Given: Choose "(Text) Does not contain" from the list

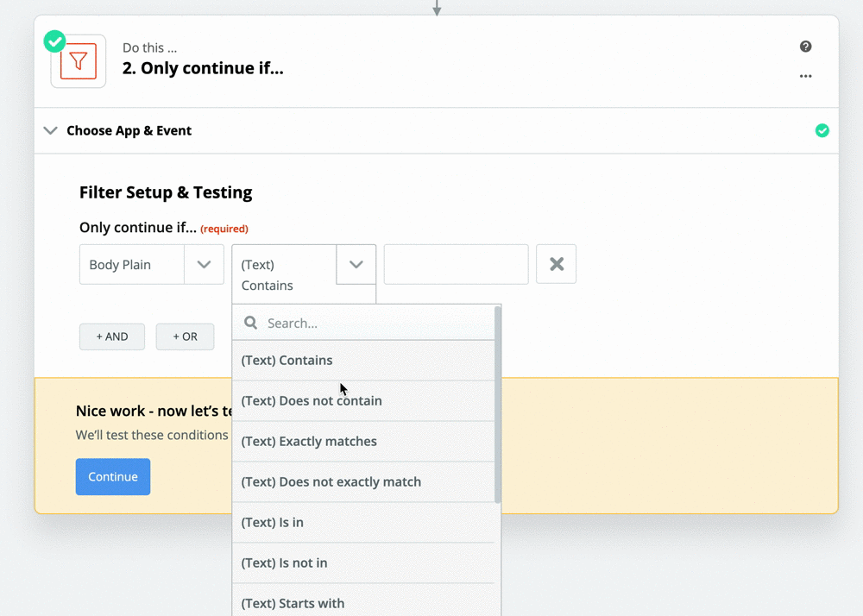Looking at the screenshot, I should pyautogui.click(x=311, y=400).
